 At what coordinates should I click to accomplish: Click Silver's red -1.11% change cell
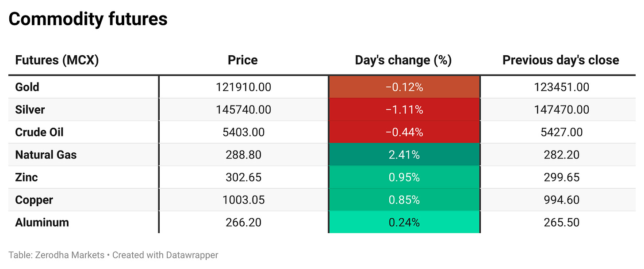click(x=404, y=110)
